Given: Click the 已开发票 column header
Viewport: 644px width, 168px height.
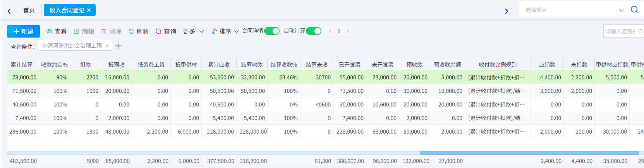Looking at the screenshot, I should [350, 65].
